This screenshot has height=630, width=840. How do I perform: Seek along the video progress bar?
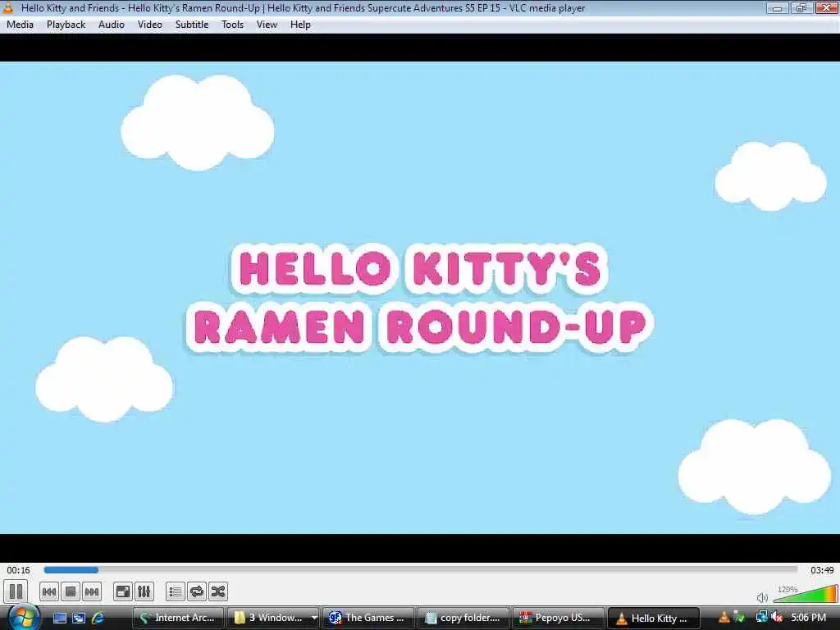[421, 570]
